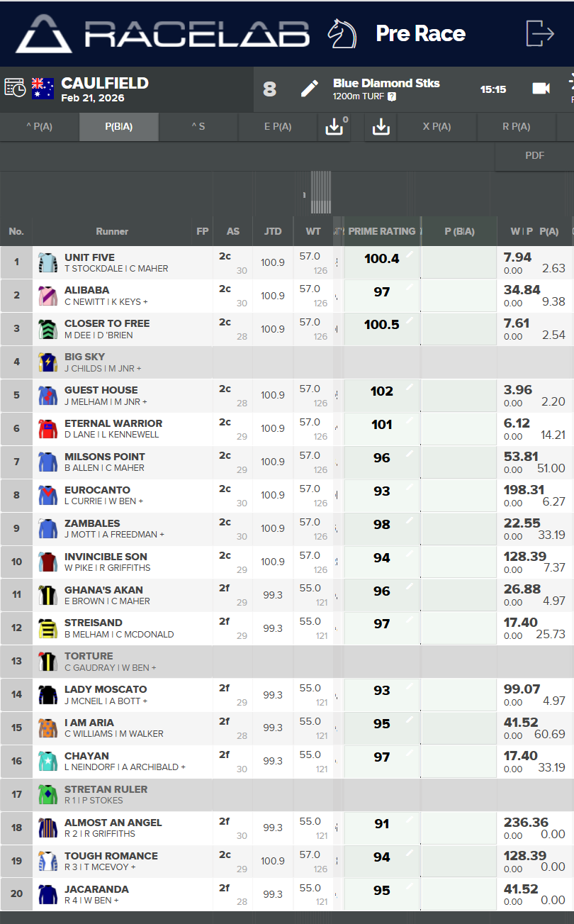
Task: Select the X P(A) tab
Action: [437, 127]
